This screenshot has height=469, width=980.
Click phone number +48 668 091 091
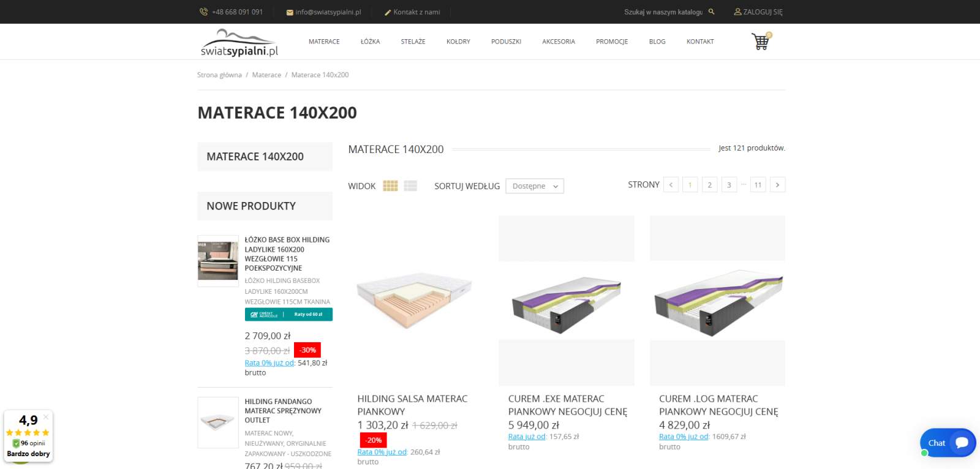237,12
